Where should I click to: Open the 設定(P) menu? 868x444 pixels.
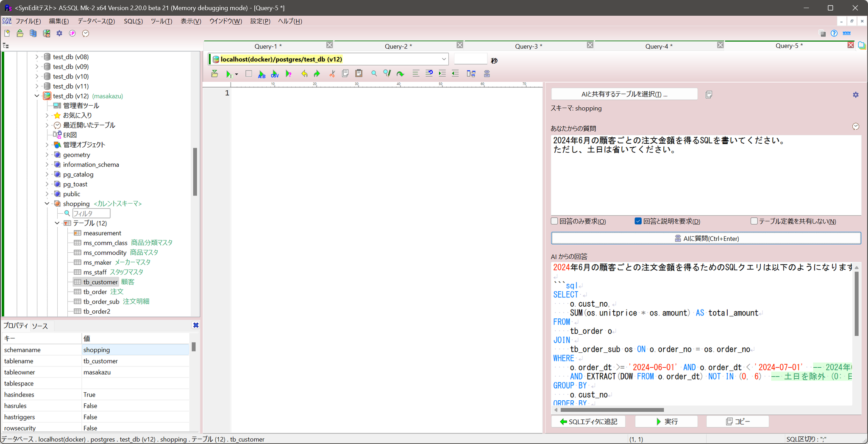click(260, 21)
